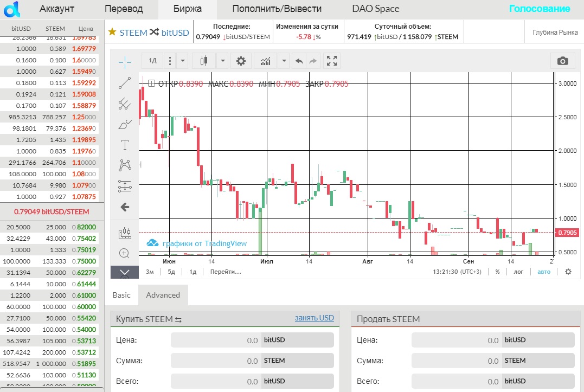Viewport: 584px width, 392px height.
Task: Focus buy panel Всего bitUSD input
Action: [x=216, y=381]
